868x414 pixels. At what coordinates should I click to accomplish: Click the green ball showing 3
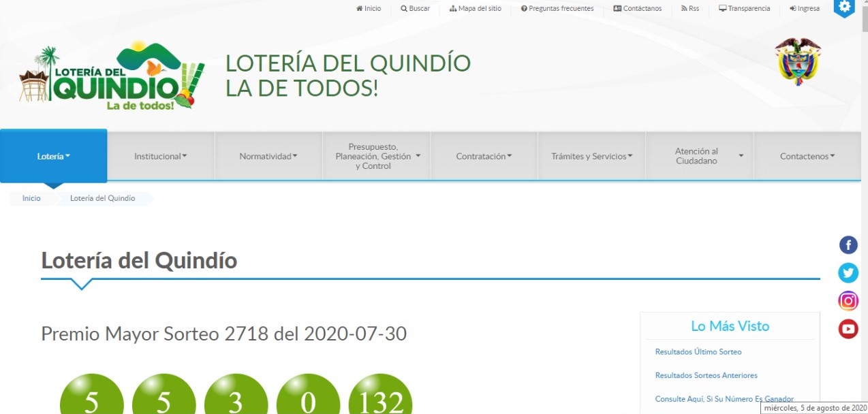[236, 396]
